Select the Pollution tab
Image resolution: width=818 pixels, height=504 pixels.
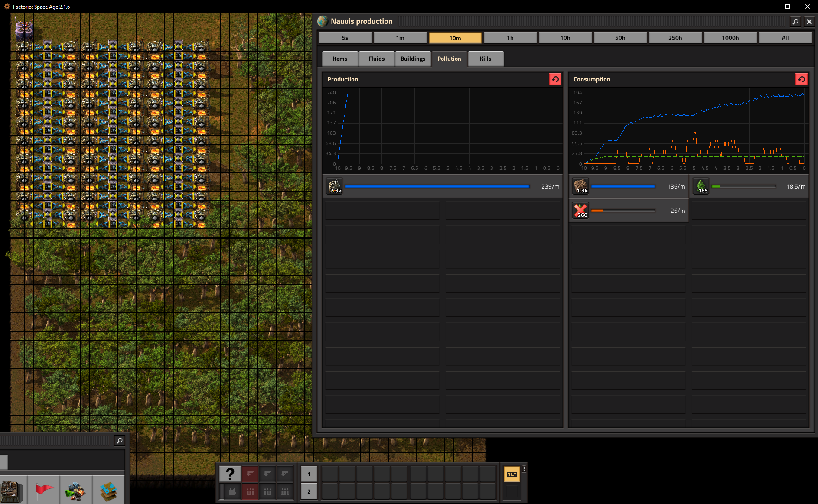(x=450, y=59)
